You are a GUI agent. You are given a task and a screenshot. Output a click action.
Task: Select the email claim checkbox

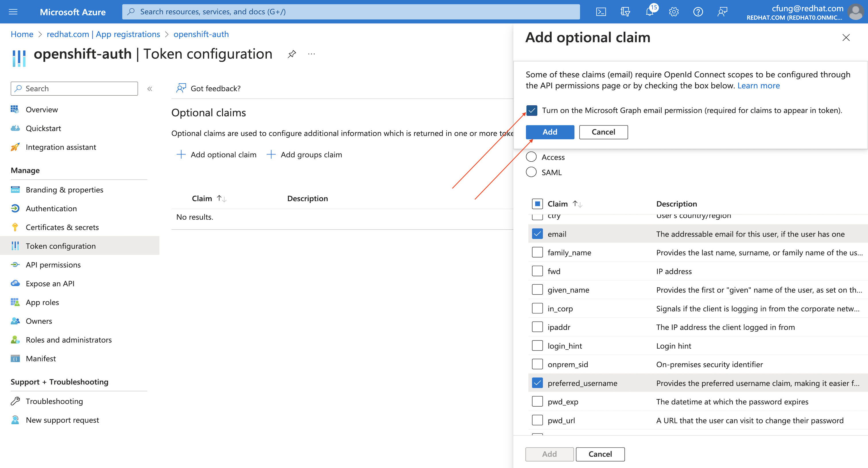pyautogui.click(x=536, y=233)
